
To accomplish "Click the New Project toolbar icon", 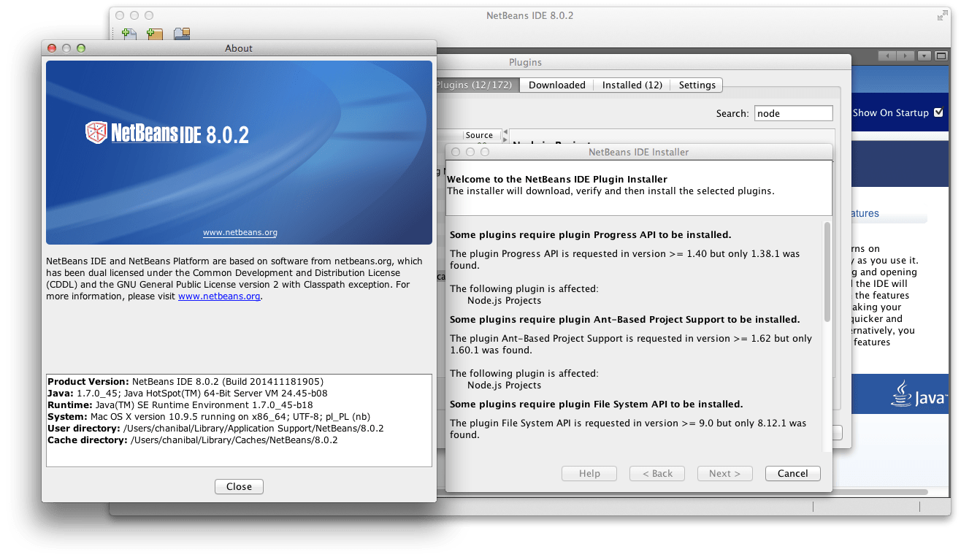I will 154,34.
